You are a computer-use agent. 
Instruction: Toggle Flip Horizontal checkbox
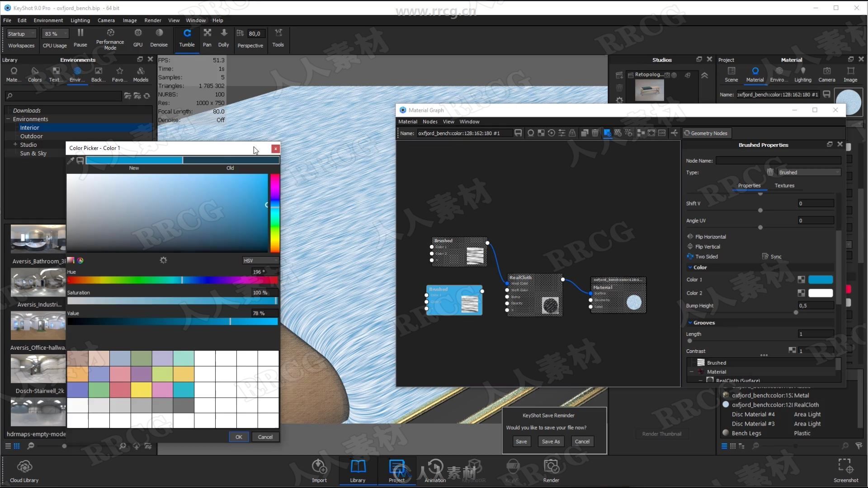click(690, 237)
